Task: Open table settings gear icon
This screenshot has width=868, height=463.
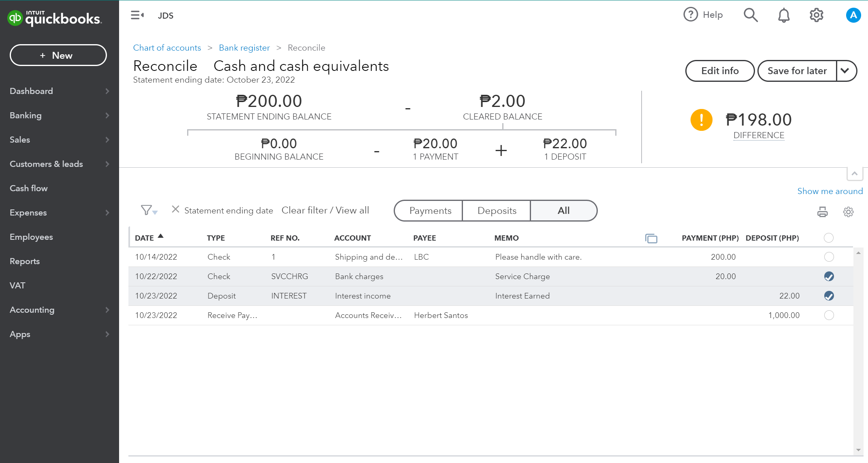Action: 848,212
